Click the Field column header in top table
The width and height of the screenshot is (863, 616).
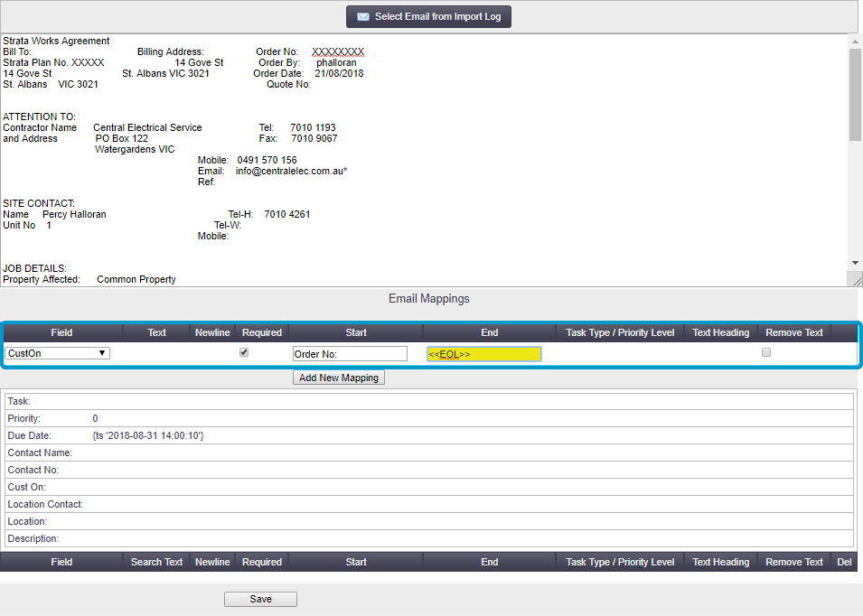[61, 332]
